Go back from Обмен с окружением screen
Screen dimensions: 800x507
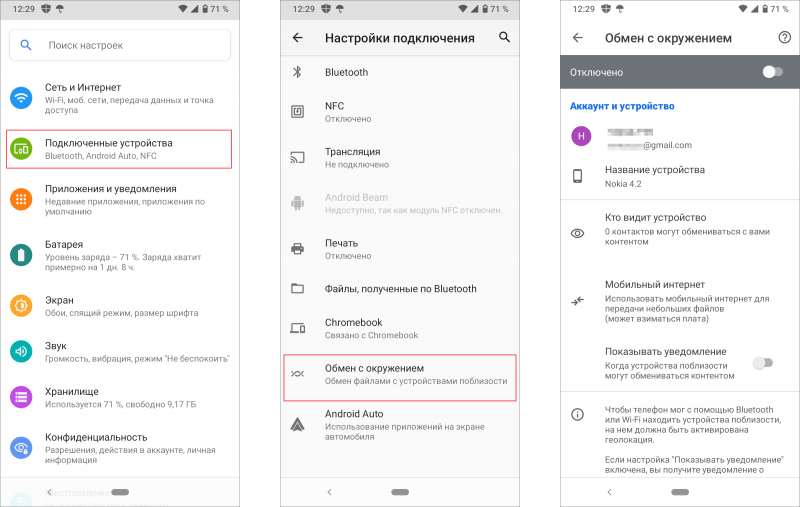(578, 37)
